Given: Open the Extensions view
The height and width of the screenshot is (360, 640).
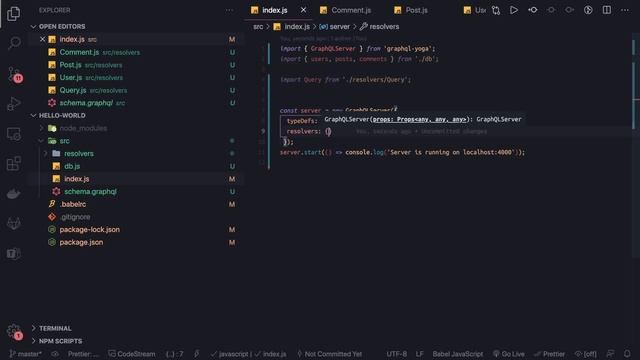Looking at the screenshot, I should [14, 164].
